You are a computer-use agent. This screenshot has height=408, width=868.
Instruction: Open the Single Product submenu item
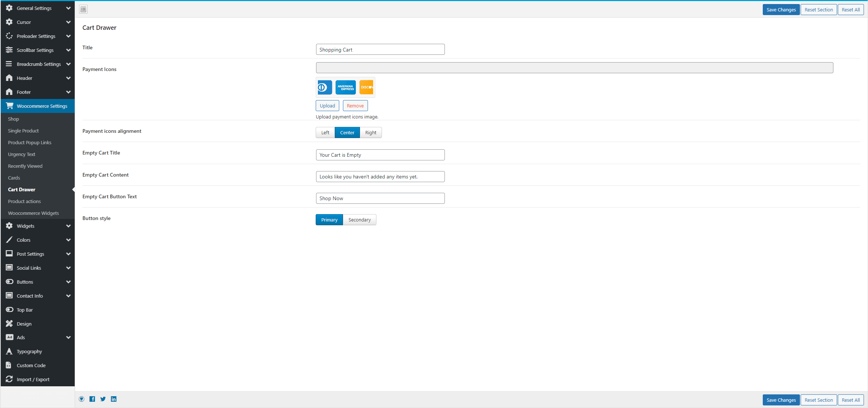coord(23,131)
